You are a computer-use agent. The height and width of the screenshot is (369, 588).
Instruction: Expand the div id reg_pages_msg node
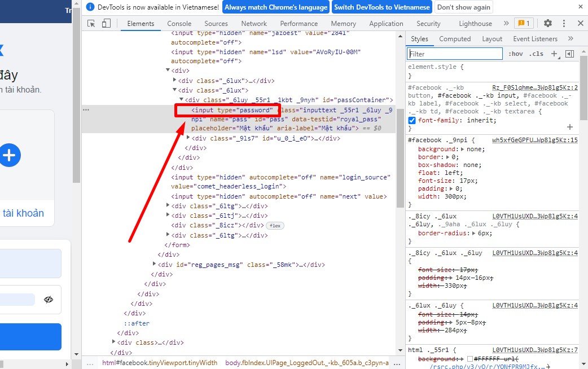tap(155, 264)
